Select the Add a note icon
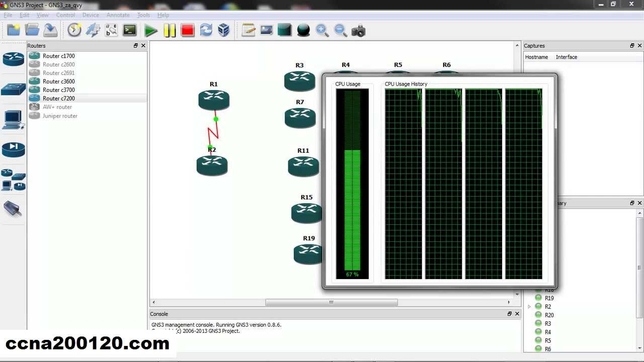Image resolution: width=644 pixels, height=362 pixels. tap(249, 30)
